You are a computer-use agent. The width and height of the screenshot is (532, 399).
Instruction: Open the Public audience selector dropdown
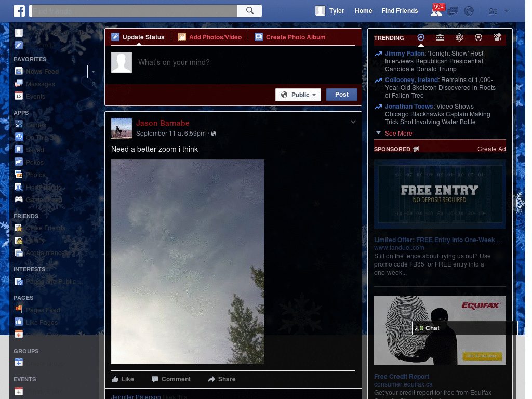(298, 95)
